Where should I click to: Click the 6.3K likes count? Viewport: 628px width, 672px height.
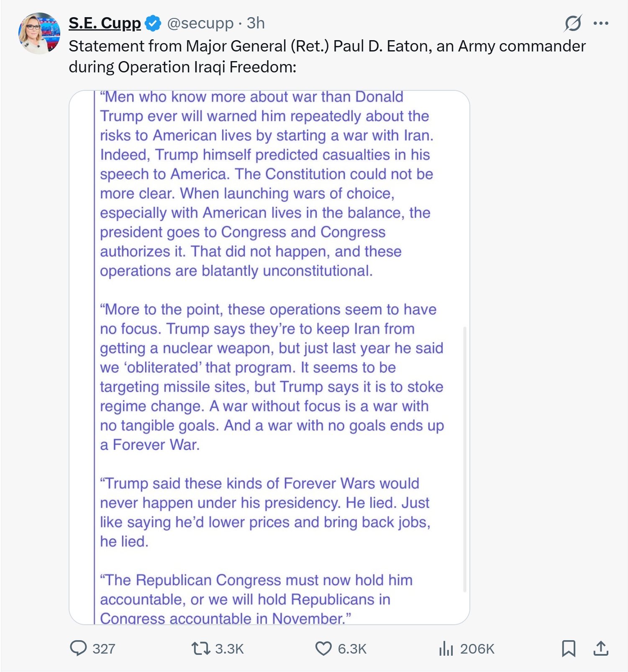tap(352, 649)
